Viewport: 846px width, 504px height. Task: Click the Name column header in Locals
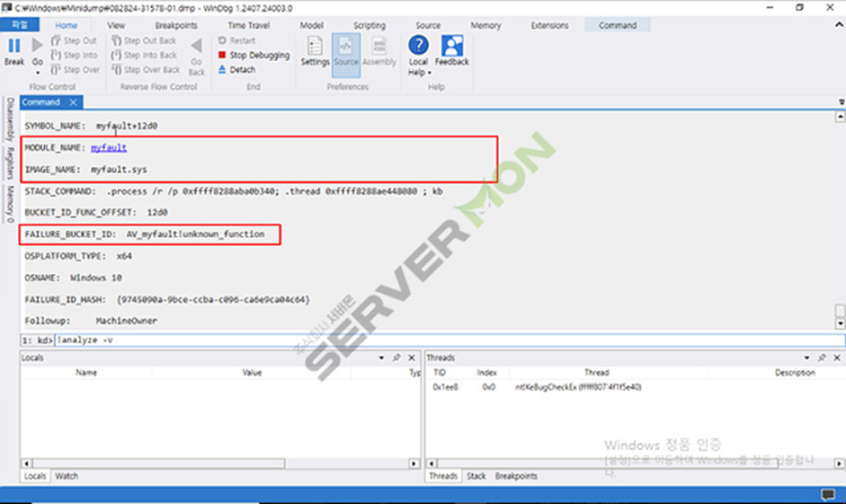click(x=86, y=373)
